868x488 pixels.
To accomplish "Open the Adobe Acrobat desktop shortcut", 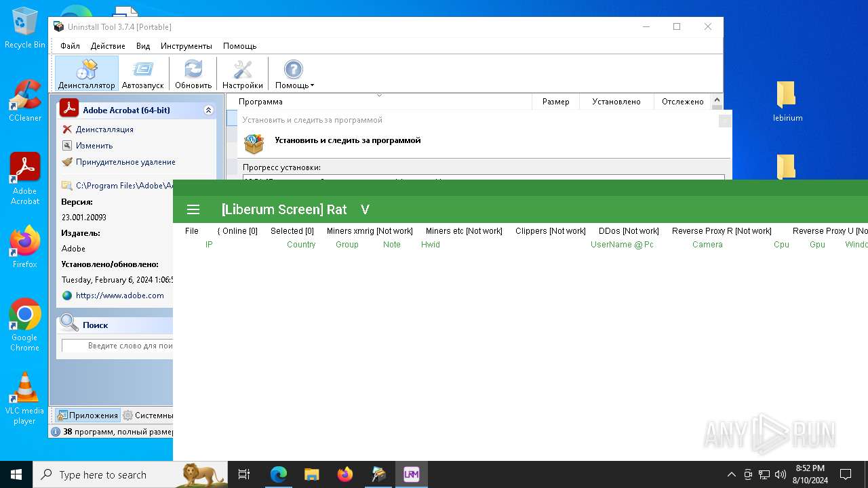I will pyautogui.click(x=25, y=179).
